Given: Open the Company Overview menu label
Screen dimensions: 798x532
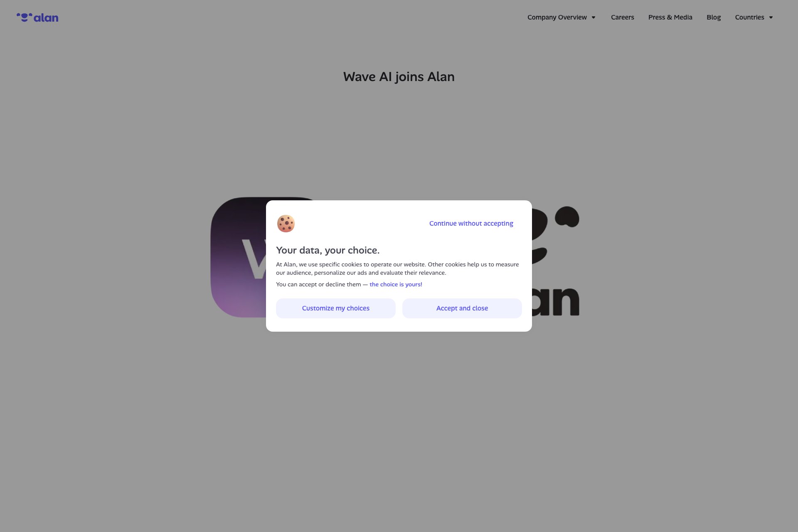Looking at the screenshot, I should click(x=557, y=17).
